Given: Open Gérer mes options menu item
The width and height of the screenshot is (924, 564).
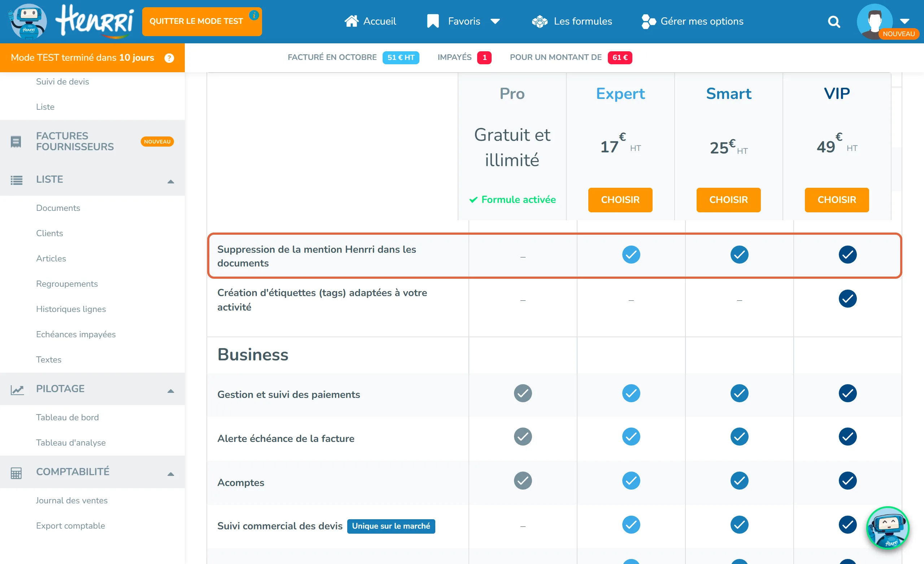Looking at the screenshot, I should tap(692, 21).
